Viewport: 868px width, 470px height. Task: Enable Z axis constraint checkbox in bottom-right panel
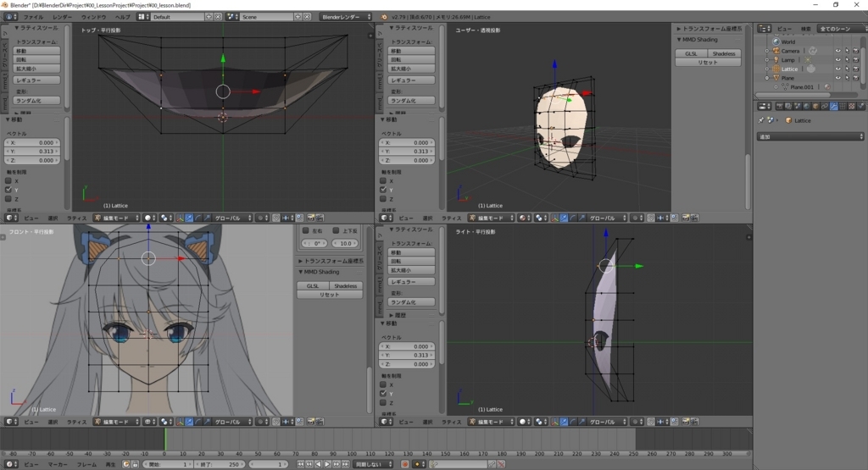pyautogui.click(x=383, y=403)
